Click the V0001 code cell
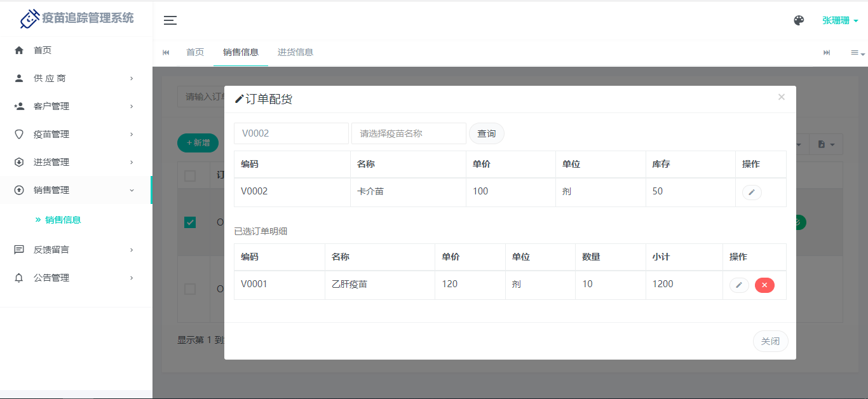Screen dimensions: 868x399 click(x=280, y=284)
